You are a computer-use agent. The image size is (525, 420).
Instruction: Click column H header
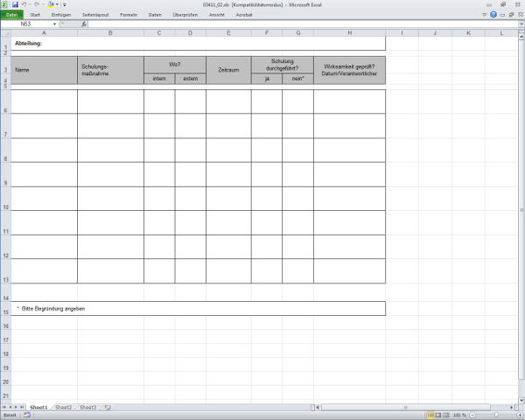pos(349,32)
